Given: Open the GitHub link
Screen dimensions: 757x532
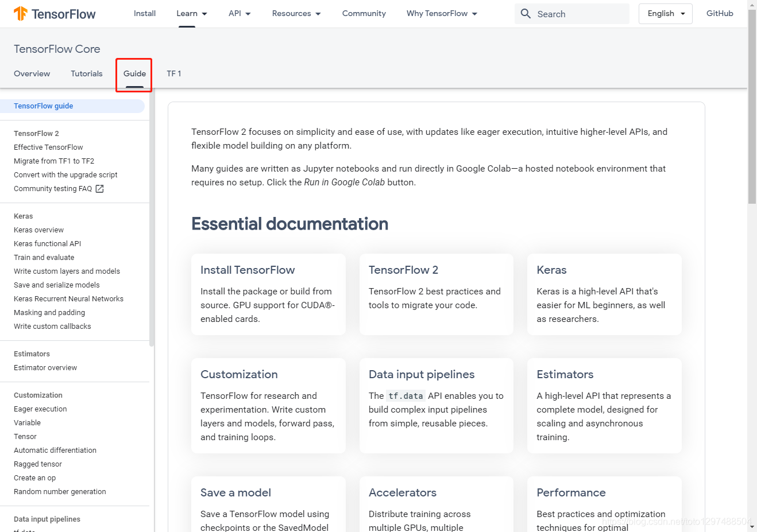Looking at the screenshot, I should click(720, 13).
